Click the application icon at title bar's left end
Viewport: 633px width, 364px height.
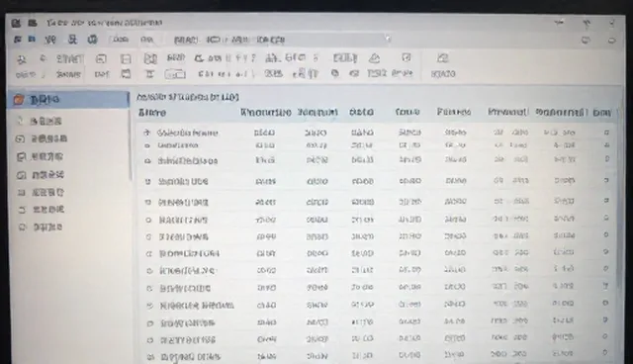coord(16,23)
